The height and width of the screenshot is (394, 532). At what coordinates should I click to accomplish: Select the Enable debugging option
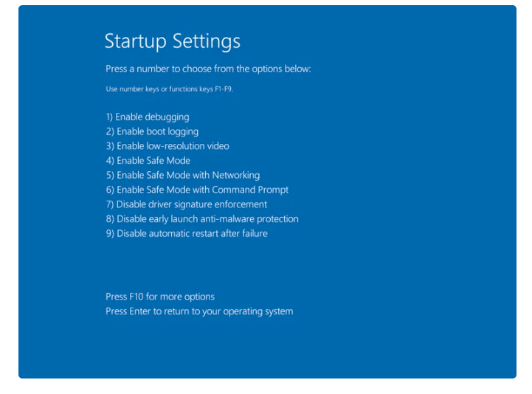coord(153,117)
